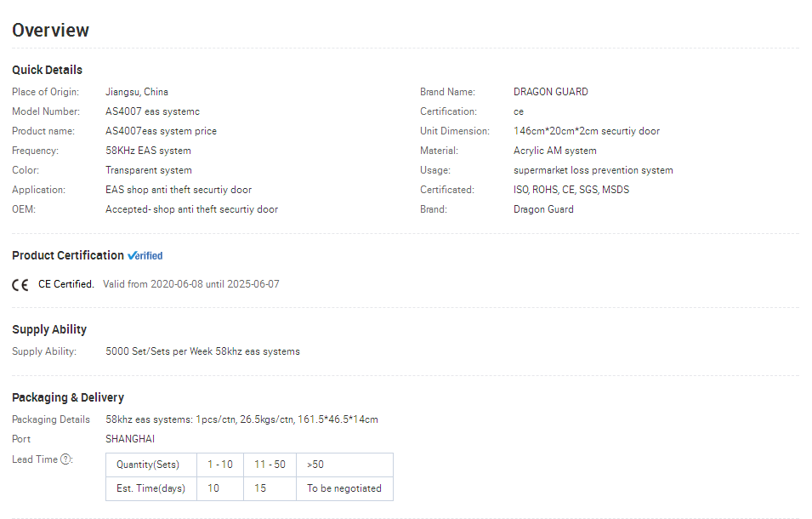
Task: Click the Packaging & Delivery heading
Action: pos(68,398)
